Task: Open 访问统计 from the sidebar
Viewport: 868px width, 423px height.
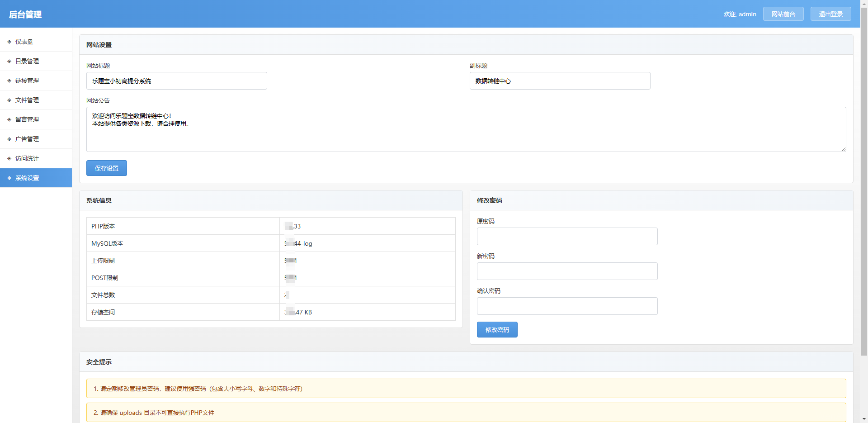Action: pos(27,158)
